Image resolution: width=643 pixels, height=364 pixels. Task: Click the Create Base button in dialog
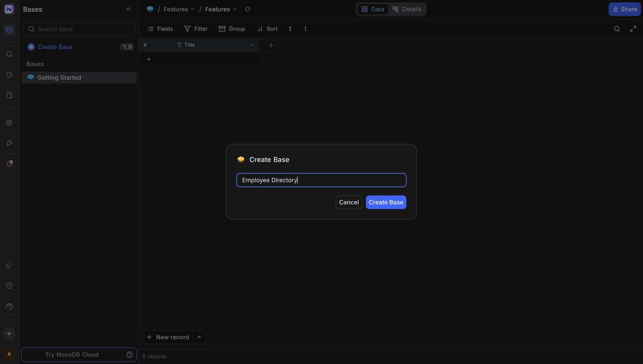[386, 202]
